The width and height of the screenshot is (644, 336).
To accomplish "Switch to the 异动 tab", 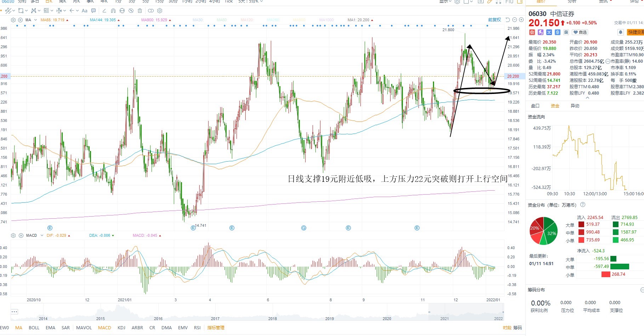I will coord(575,106).
